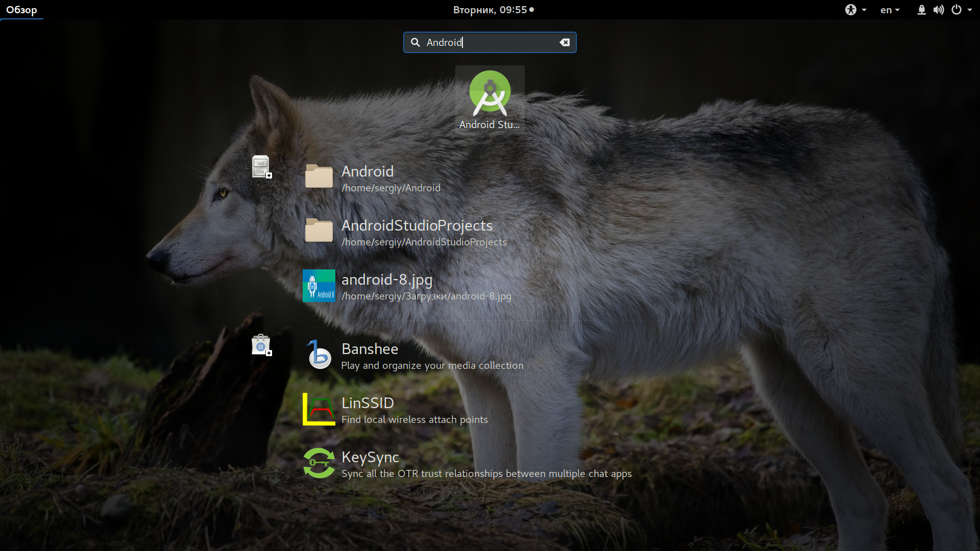
Task: Click 'Play and organize your media collection'
Action: 432,365
